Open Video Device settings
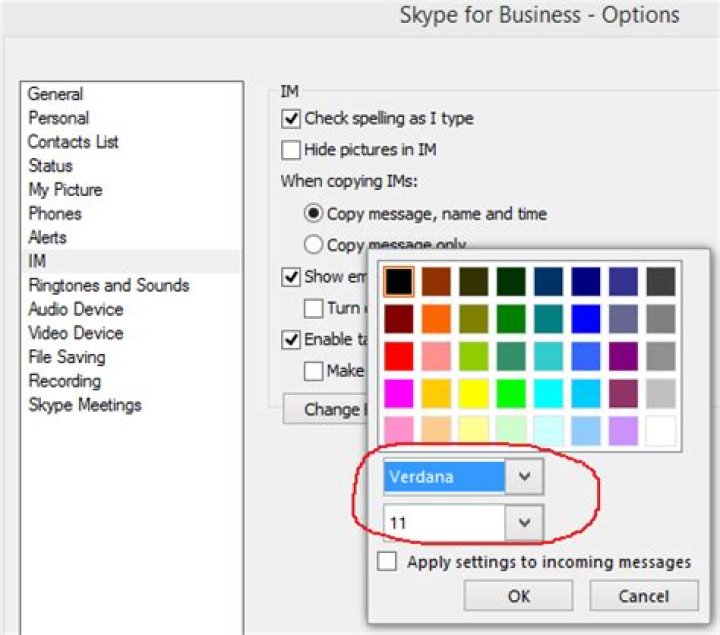 pos(76,333)
